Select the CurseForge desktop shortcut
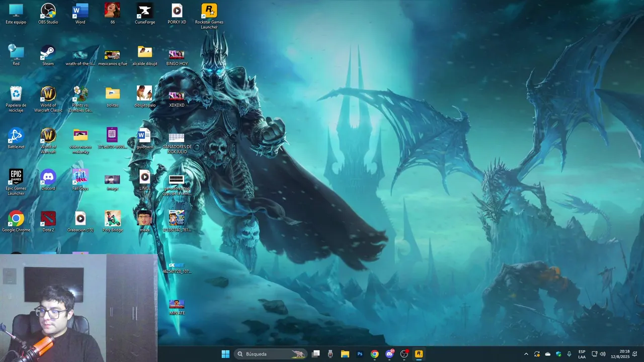This screenshot has width=644, height=362. (x=145, y=14)
